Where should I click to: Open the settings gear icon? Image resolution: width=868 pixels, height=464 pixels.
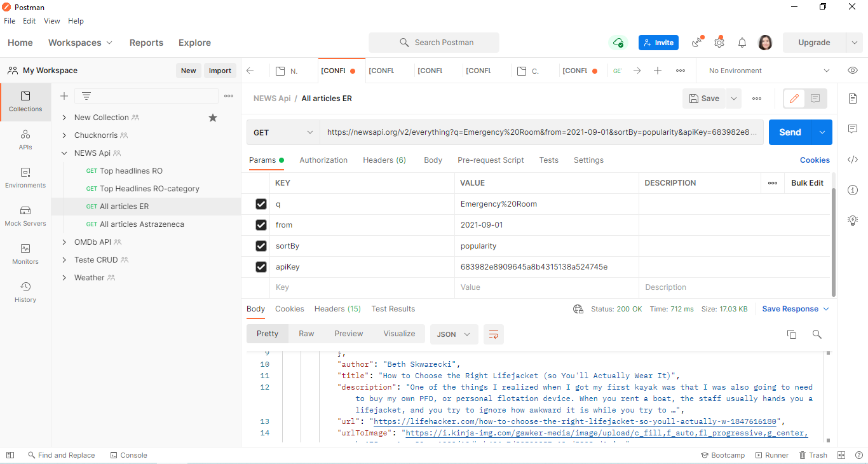(719, 43)
